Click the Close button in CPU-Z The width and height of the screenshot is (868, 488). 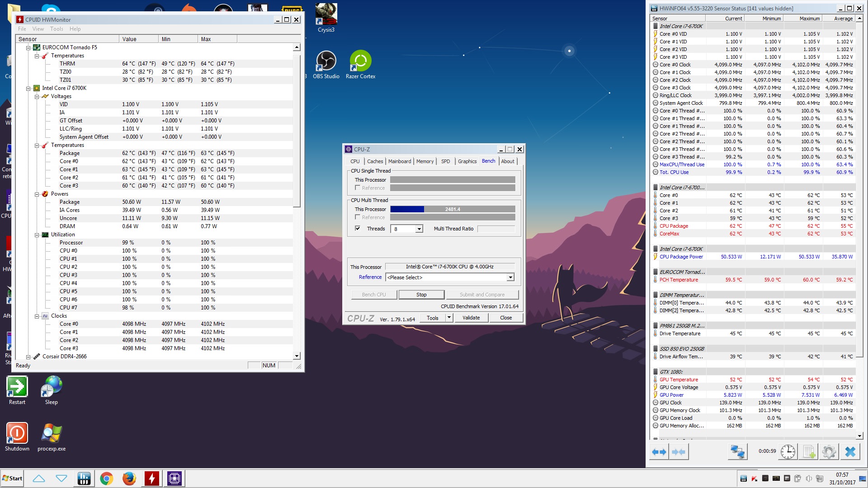(x=506, y=318)
